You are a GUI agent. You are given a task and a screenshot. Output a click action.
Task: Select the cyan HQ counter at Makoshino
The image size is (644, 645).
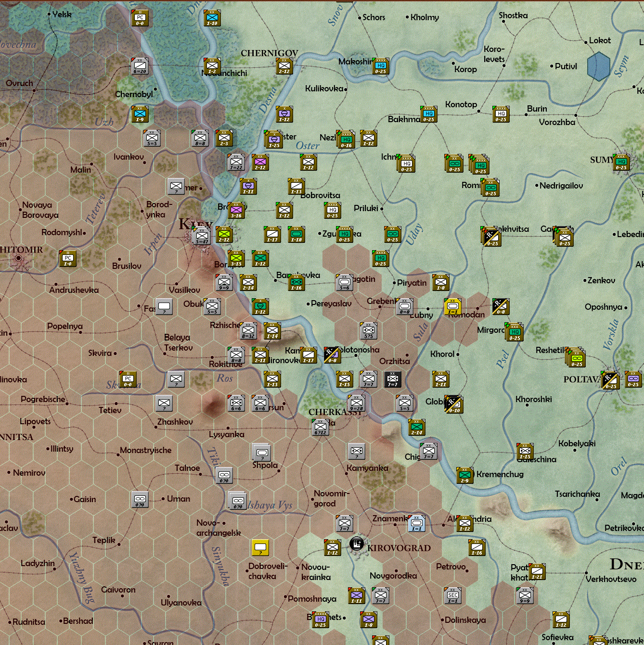pos(381,66)
